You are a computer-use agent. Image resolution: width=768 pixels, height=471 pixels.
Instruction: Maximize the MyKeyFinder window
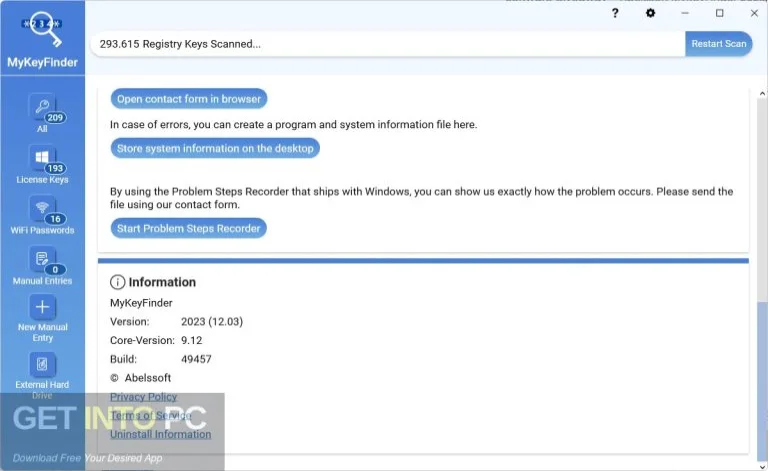pyautogui.click(x=720, y=13)
